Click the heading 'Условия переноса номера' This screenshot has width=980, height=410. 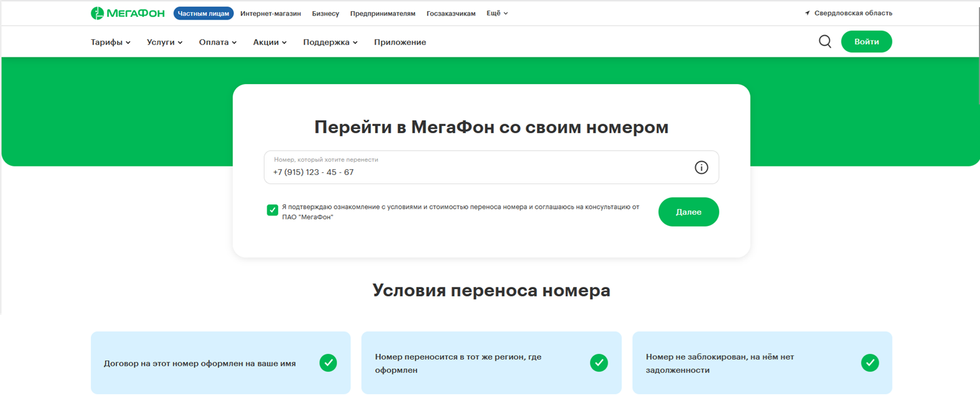(491, 290)
